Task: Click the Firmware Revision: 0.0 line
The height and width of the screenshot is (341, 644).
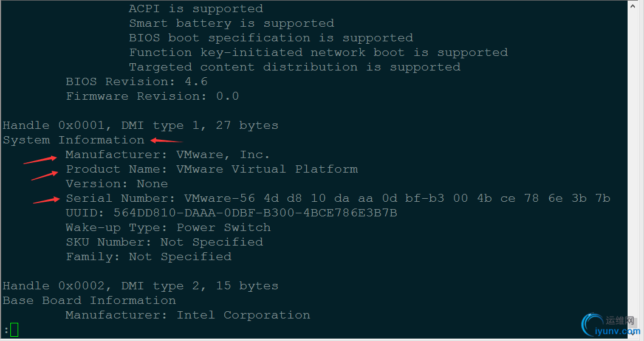Action: point(152,96)
